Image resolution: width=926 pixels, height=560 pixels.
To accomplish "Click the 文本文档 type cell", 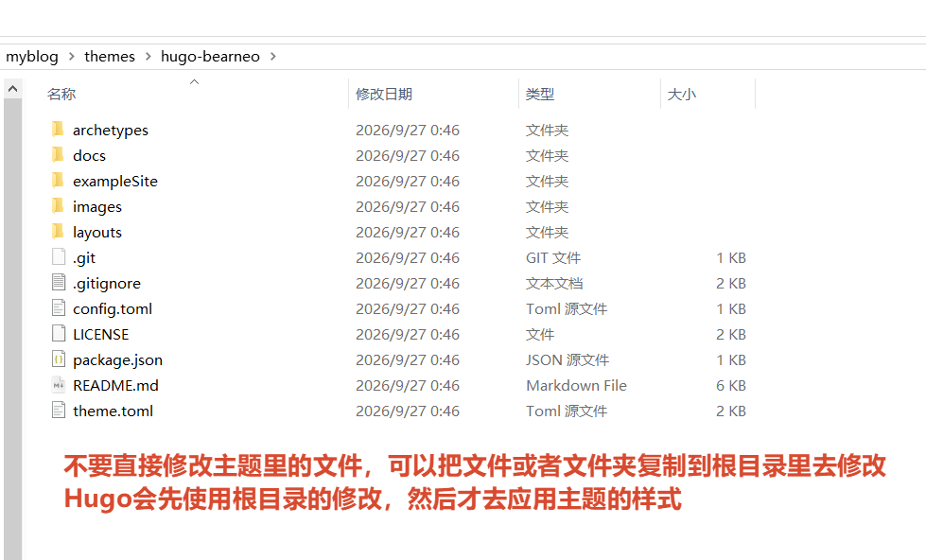I will pyautogui.click(x=554, y=284).
